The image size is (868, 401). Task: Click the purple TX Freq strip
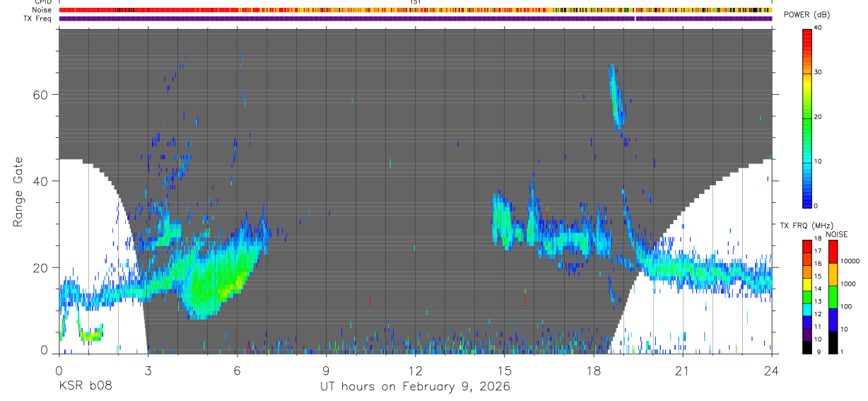click(415, 18)
